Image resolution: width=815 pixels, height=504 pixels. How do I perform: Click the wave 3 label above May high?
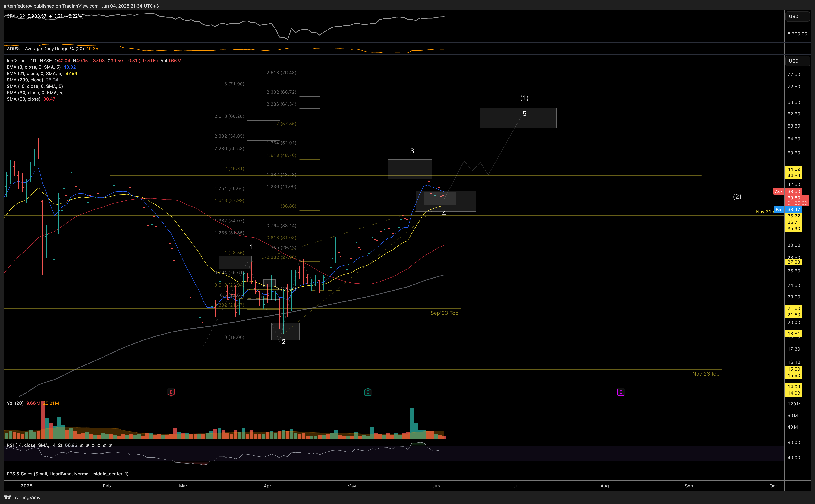412,151
